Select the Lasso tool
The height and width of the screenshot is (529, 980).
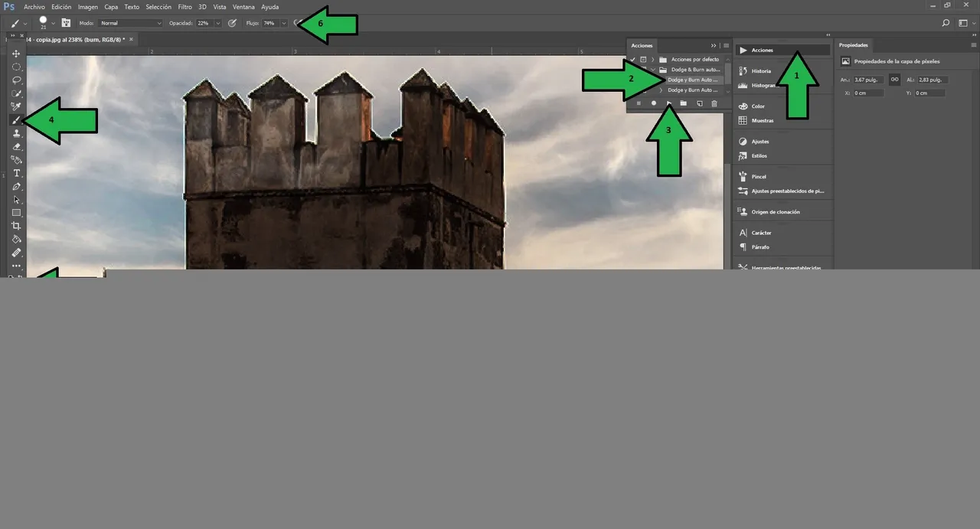click(16, 80)
